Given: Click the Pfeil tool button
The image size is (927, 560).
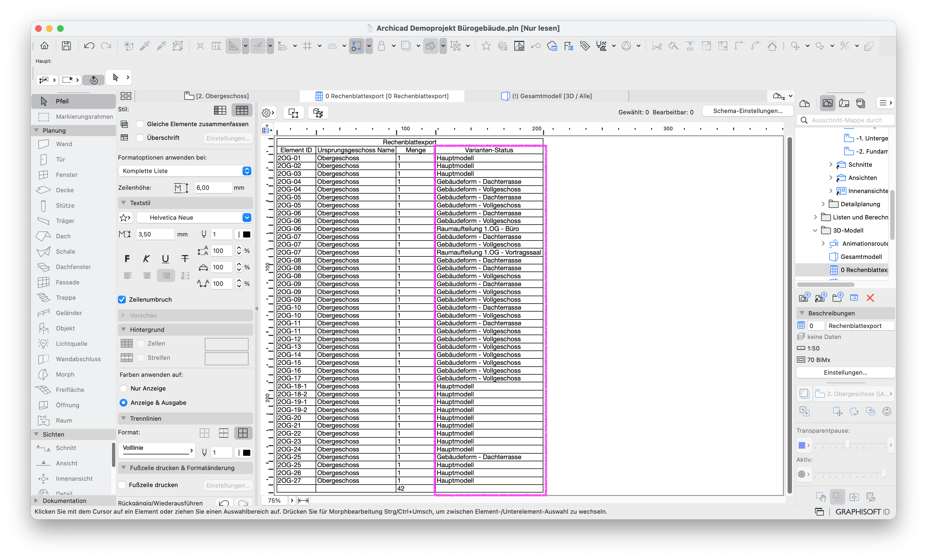Looking at the screenshot, I should [x=73, y=101].
